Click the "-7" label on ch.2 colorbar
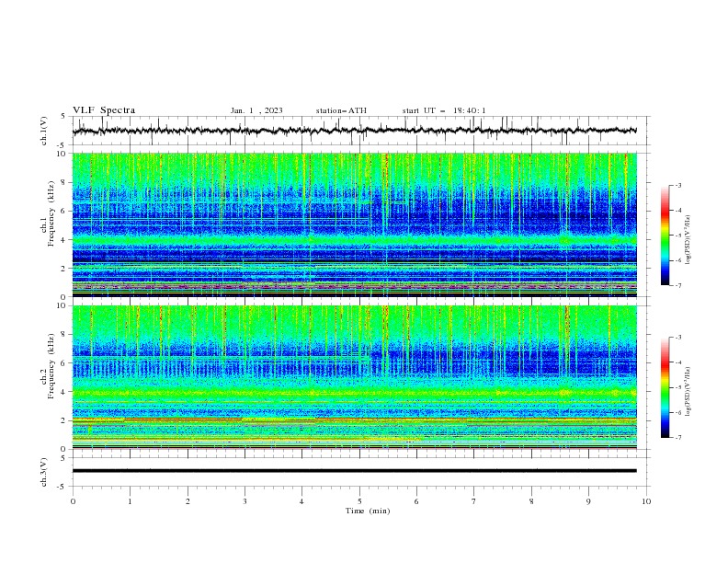728x563 pixels. pyautogui.click(x=677, y=437)
